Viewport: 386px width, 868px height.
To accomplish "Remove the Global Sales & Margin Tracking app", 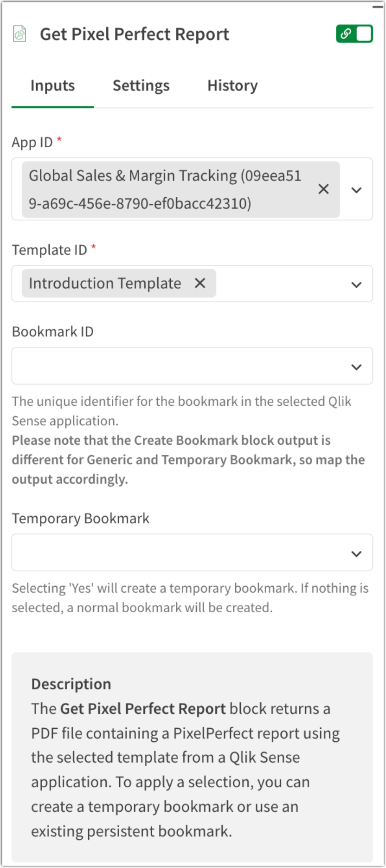I will coord(323,189).
